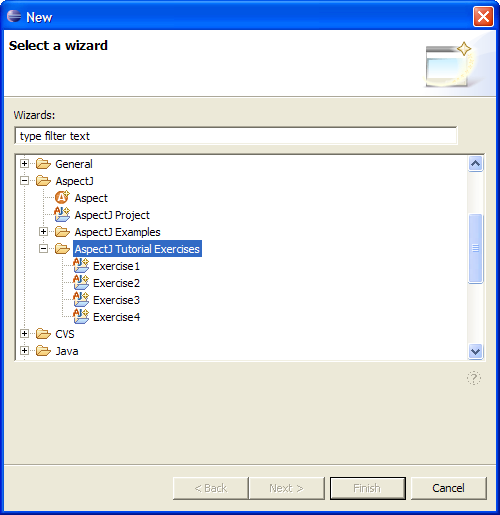The image size is (500, 515).
Task: Click the wizard list scrollbar thumb
Action: tap(475, 249)
